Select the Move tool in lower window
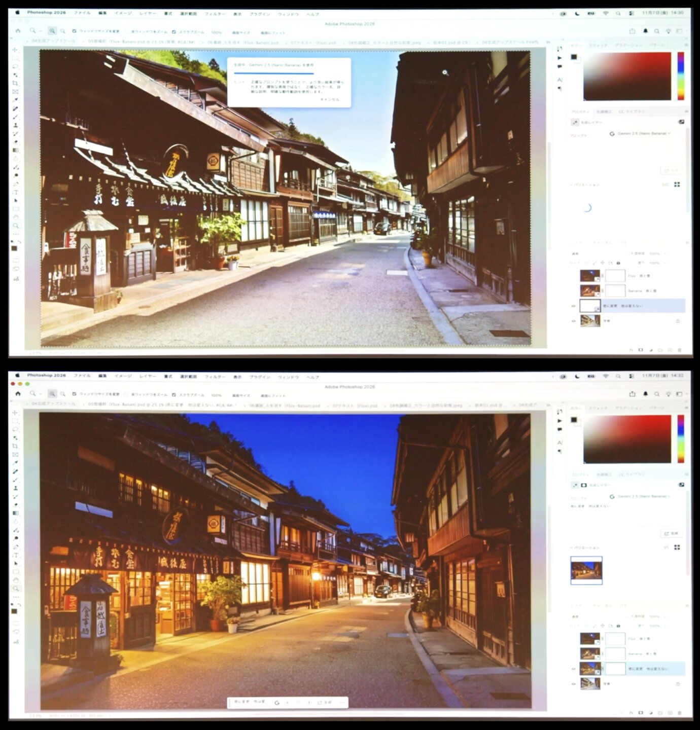Image resolution: width=700 pixels, height=730 pixels. [15, 413]
